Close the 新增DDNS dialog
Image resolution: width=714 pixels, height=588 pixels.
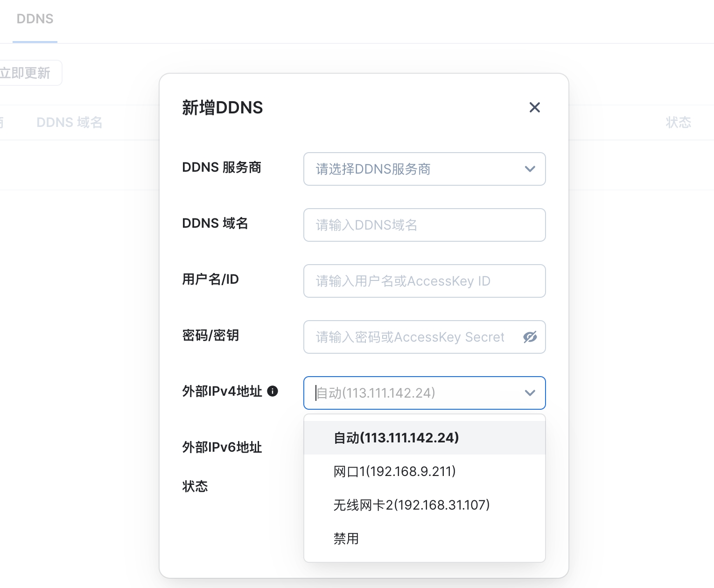click(535, 107)
